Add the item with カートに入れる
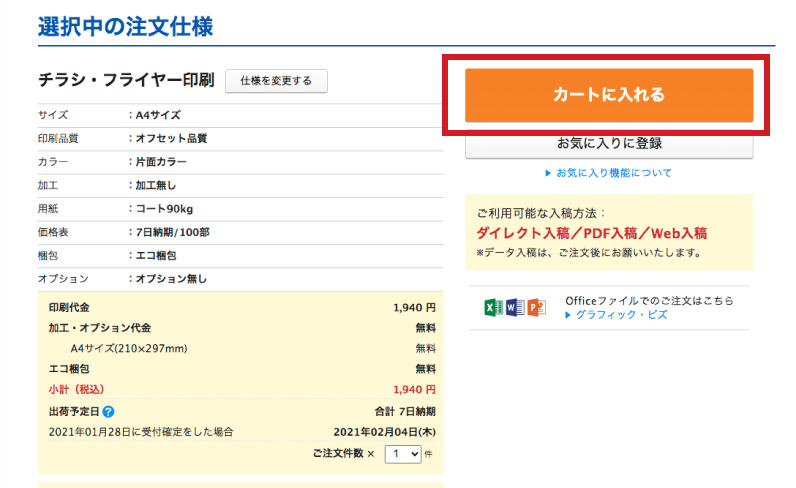The width and height of the screenshot is (796, 488). click(x=609, y=95)
